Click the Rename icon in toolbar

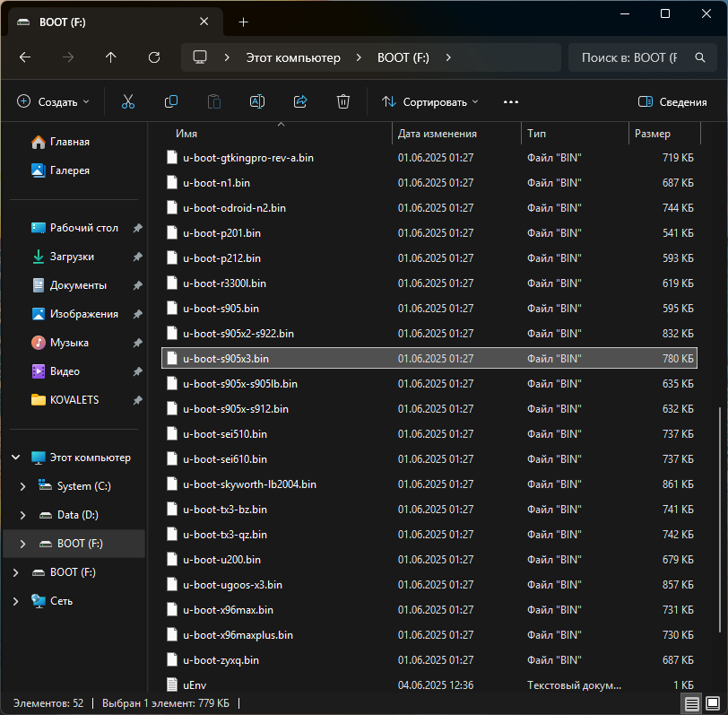(257, 102)
